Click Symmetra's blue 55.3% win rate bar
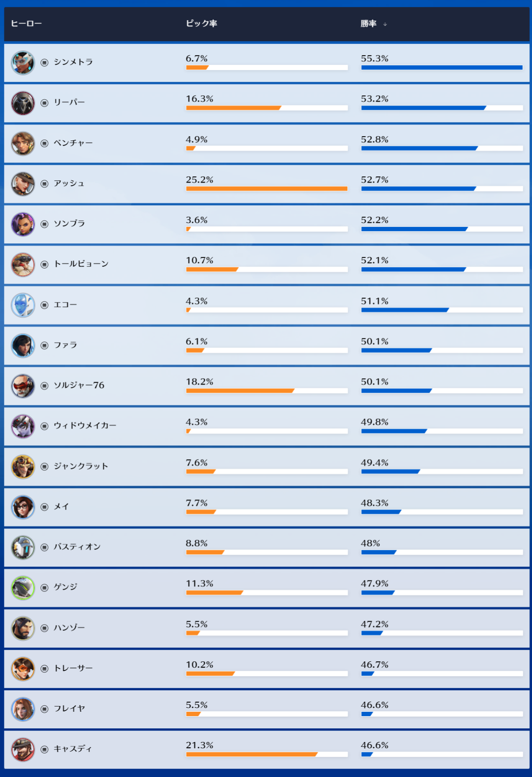Viewport: 532px width, 777px height. pos(441,67)
